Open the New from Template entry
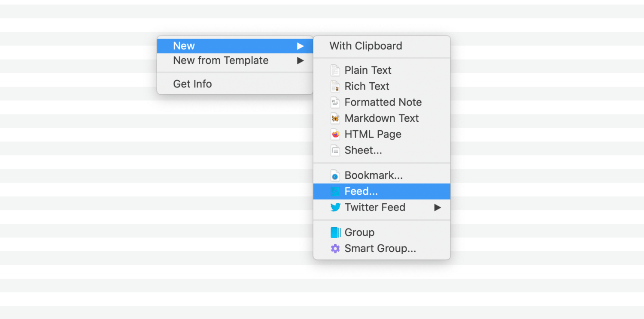 [x=235, y=60]
